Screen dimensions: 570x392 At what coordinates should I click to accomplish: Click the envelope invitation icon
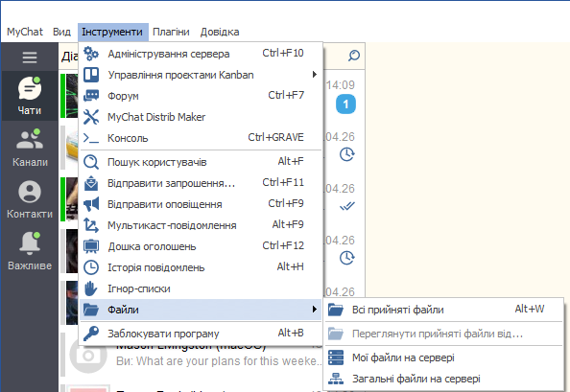click(91, 183)
